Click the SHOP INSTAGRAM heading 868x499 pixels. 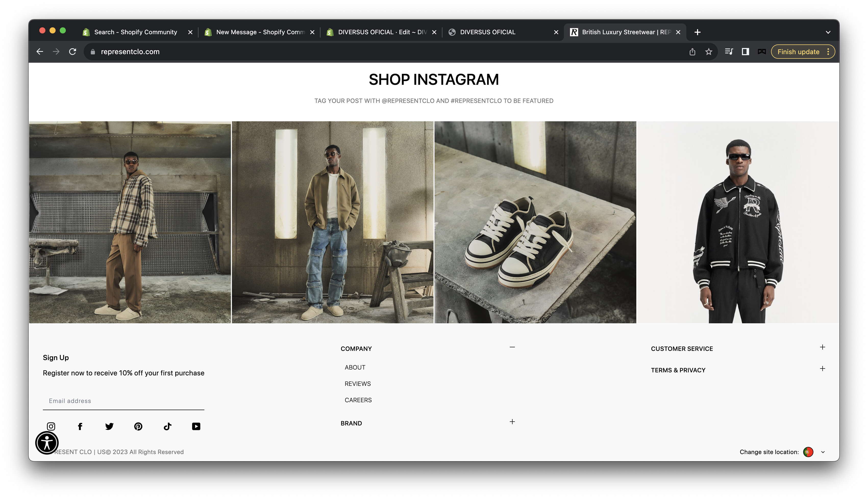point(433,79)
